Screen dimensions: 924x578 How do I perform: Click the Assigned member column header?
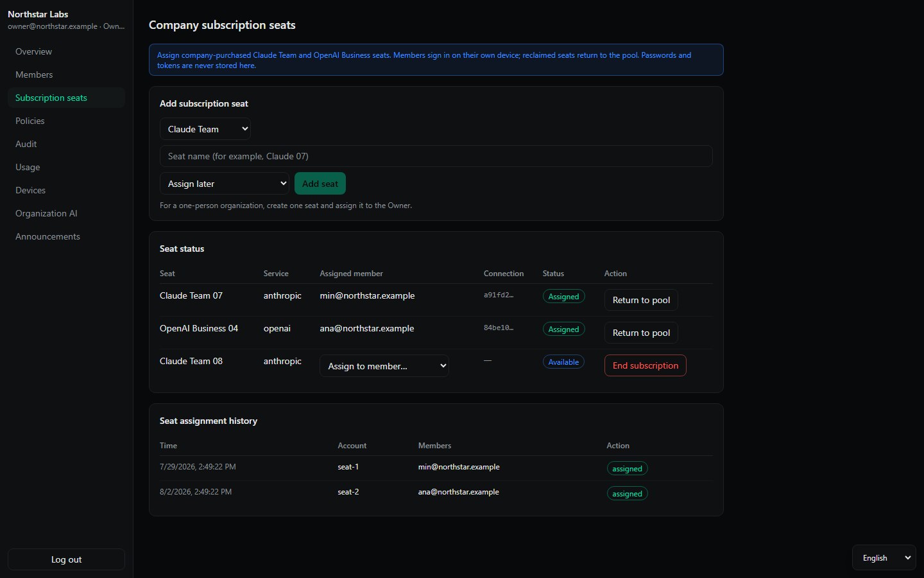point(351,274)
